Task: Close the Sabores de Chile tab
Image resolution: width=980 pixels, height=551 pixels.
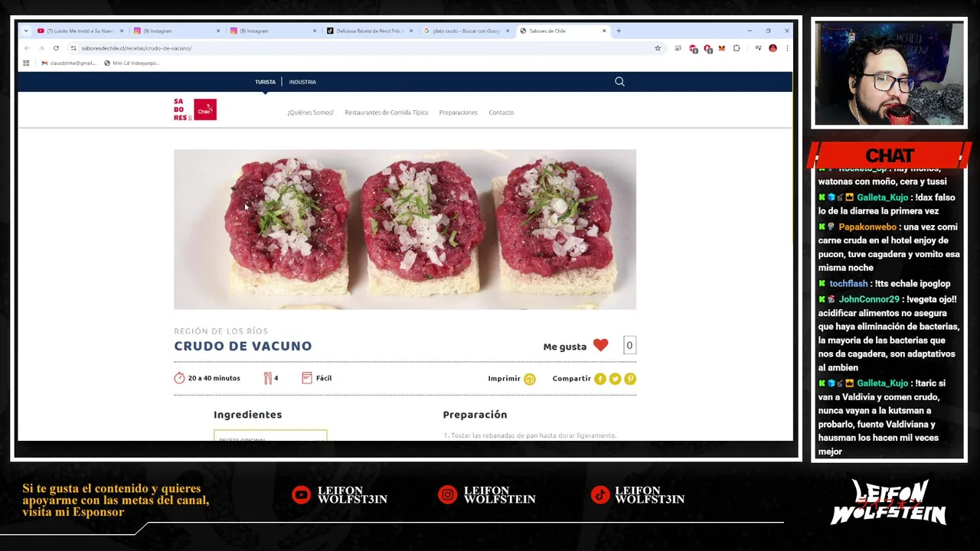Action: pos(604,31)
